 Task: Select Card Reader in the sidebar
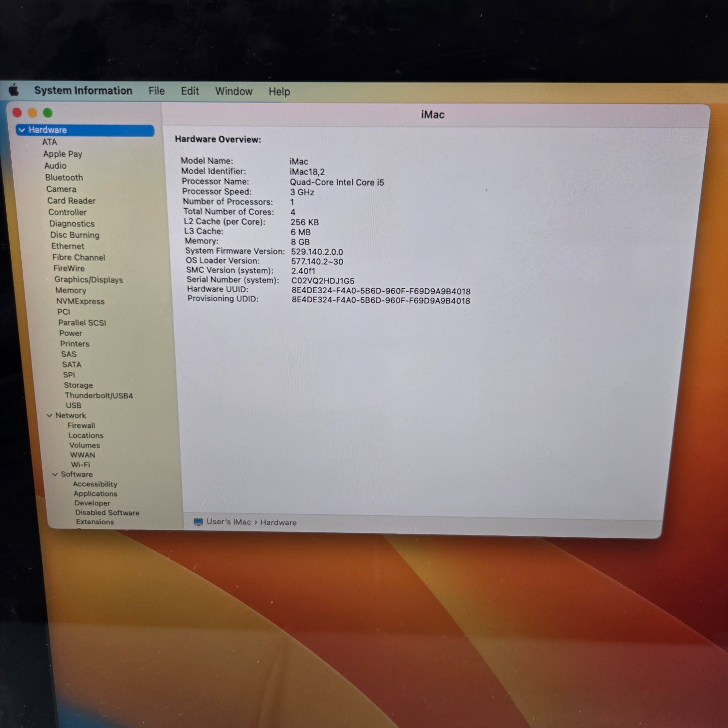[x=71, y=200]
